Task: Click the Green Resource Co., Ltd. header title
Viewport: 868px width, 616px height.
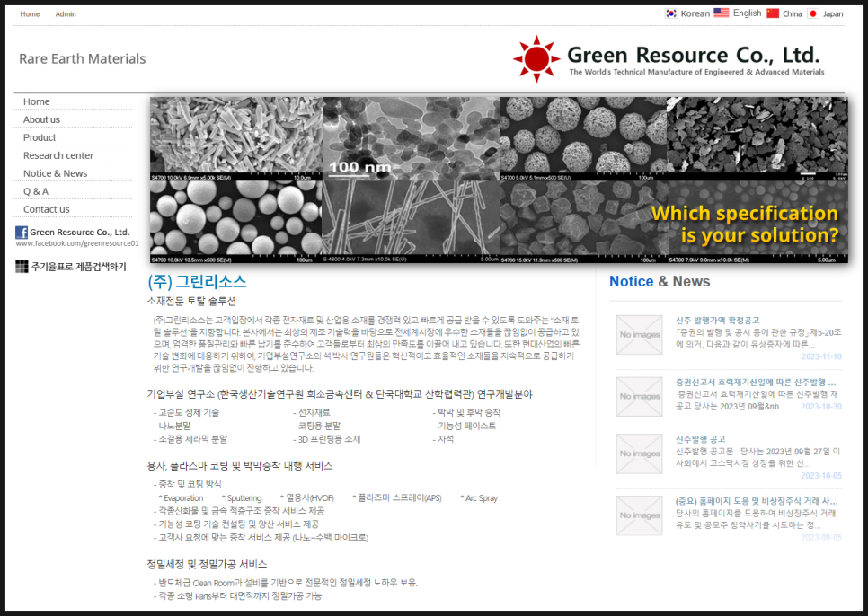Action: [693, 56]
